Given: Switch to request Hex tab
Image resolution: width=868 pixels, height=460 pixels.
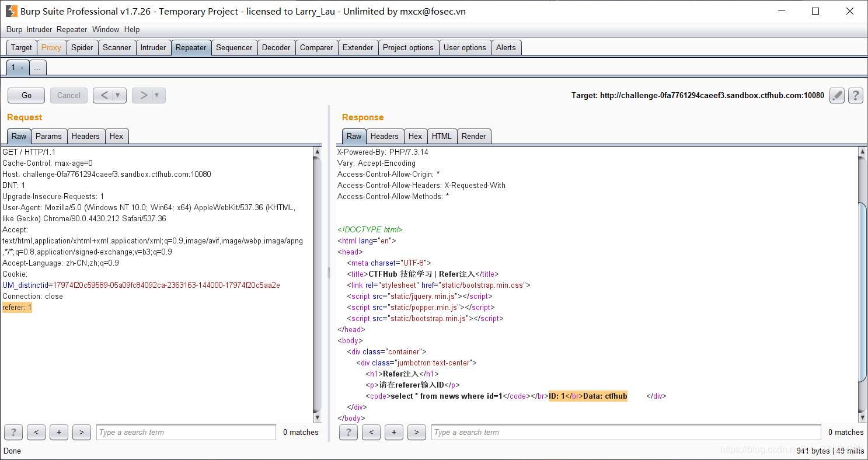Looking at the screenshot, I should [x=117, y=136].
